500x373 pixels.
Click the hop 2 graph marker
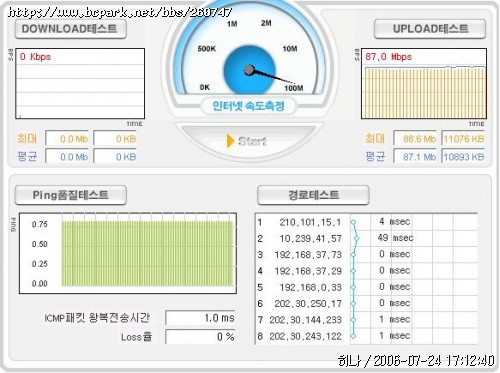coord(356,238)
